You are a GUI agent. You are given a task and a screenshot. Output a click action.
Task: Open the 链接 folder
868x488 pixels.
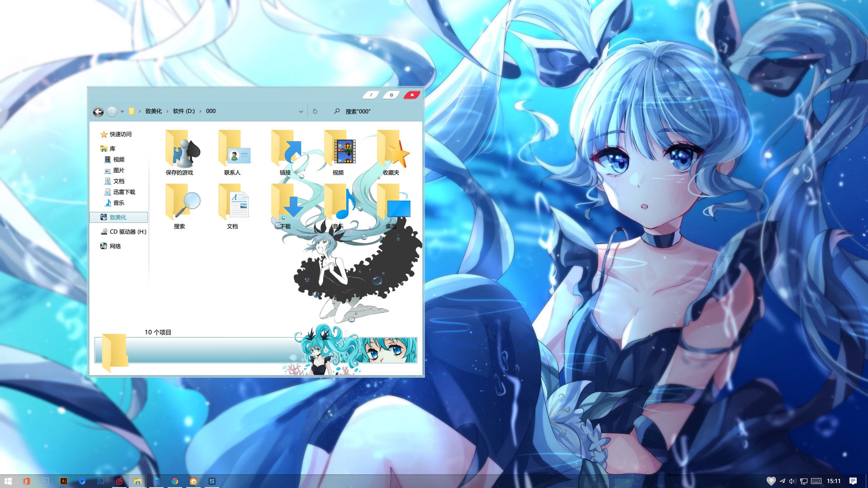[285, 153]
